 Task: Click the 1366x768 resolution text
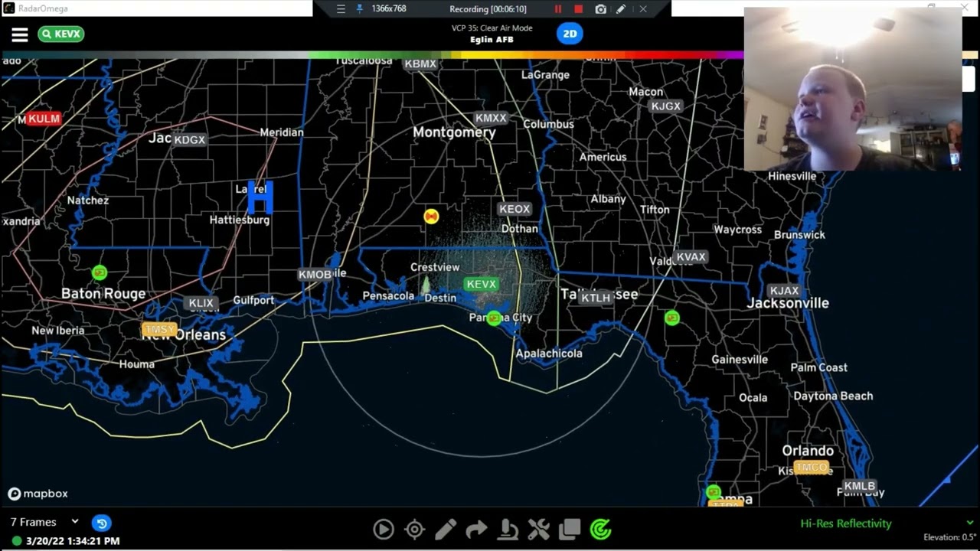click(389, 9)
